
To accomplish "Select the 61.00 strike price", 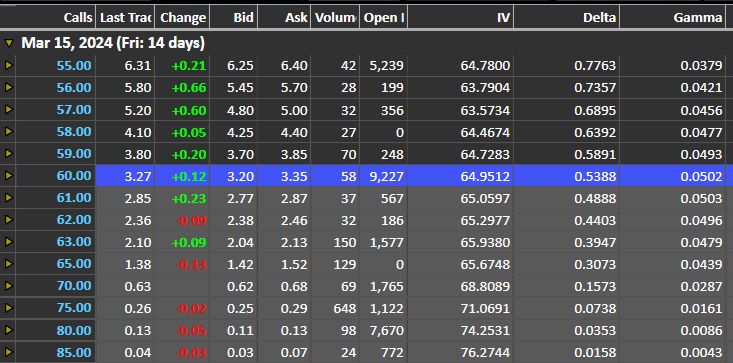I will click(x=74, y=198).
